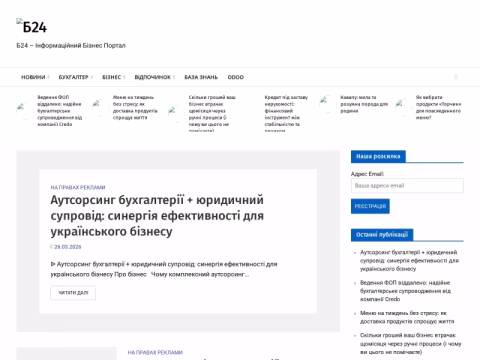Click the article date 26.03.2026
The image size is (480, 360).
click(x=68, y=247)
